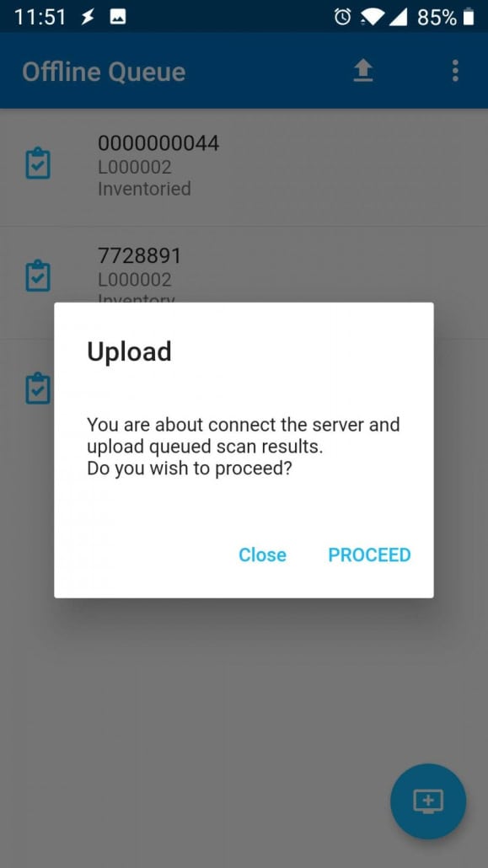488x868 pixels.
Task: Tap the dialog message about queued scans
Action: [x=244, y=447]
